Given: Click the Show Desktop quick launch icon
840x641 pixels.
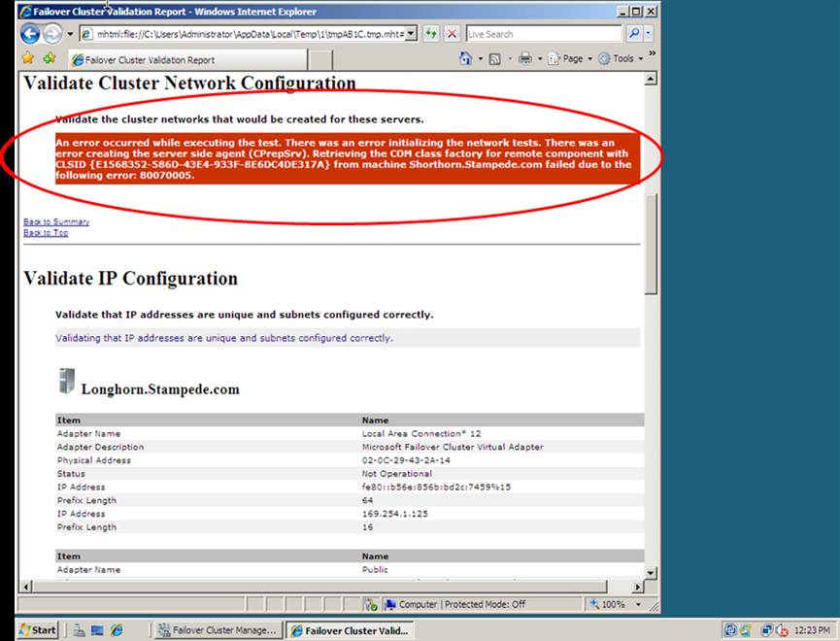Looking at the screenshot, I should coord(97,631).
